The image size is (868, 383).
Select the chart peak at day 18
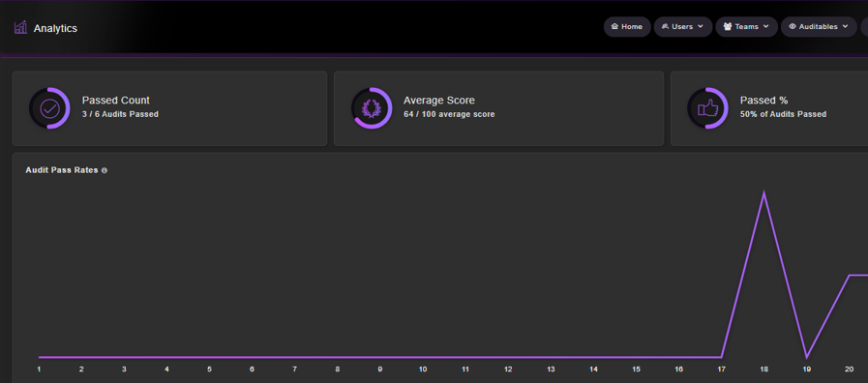[x=763, y=193]
